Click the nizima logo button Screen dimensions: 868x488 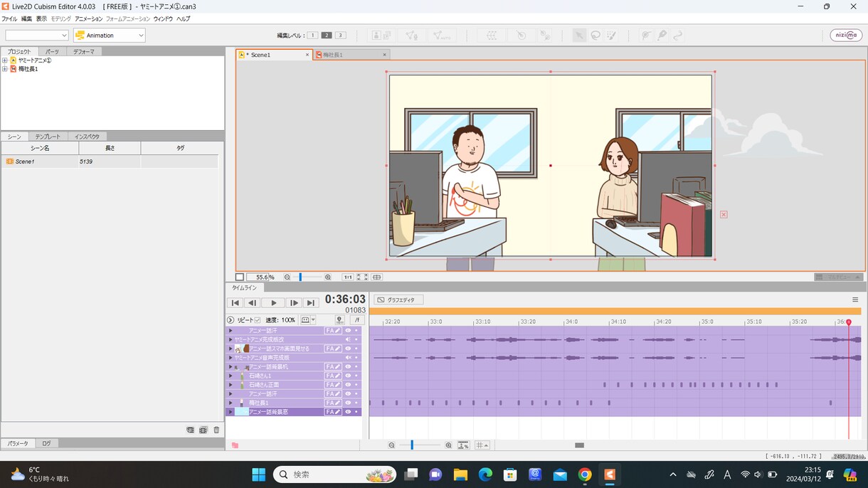pyautogui.click(x=846, y=35)
